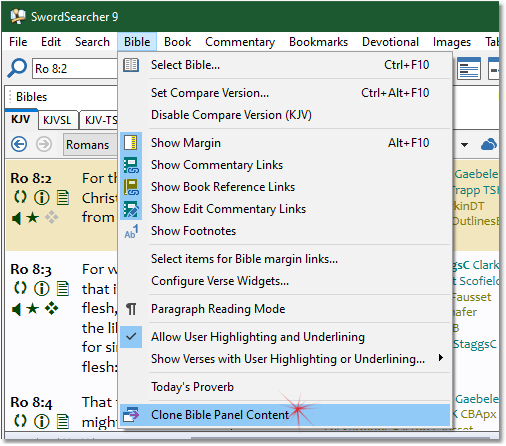Click the note page icon on Ro 8:3

[x=63, y=288]
